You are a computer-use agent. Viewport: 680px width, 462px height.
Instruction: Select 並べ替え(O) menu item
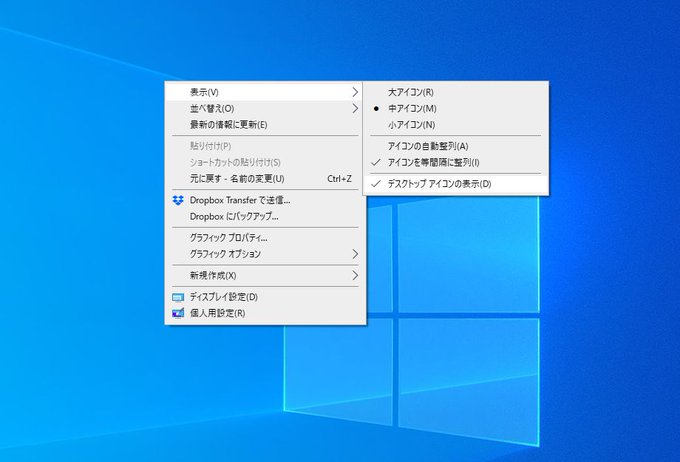tap(265, 108)
